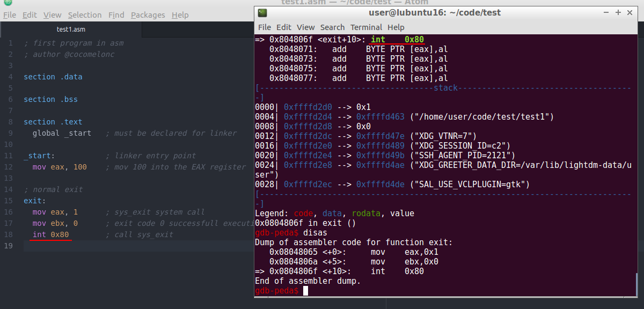The width and height of the screenshot is (644, 309).
Task: Open the Terminal menu in terminal menubar
Action: click(x=367, y=27)
